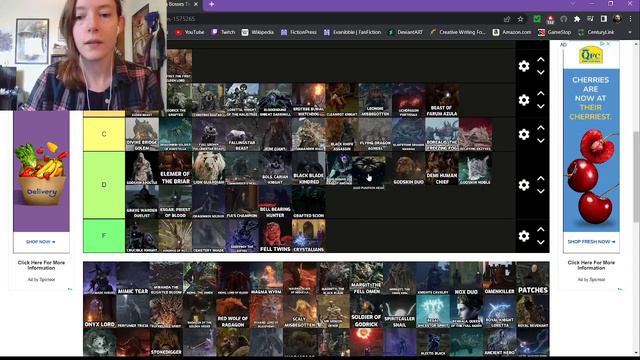Open the Creative Writing Fo... bookmark

(x=457, y=32)
